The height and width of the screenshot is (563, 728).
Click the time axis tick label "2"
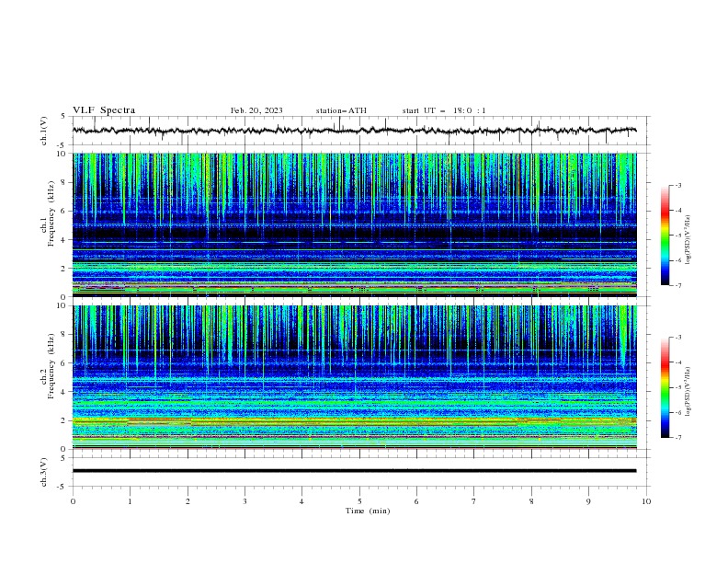click(x=188, y=501)
